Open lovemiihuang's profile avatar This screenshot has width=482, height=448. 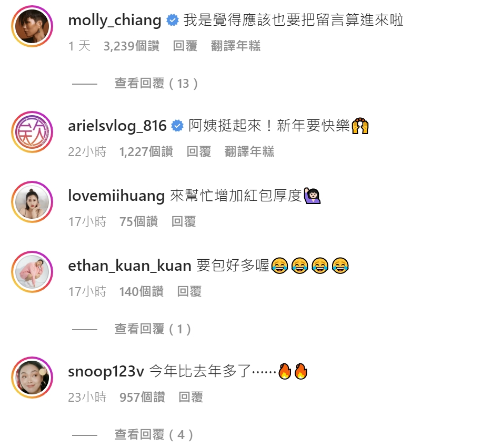coord(32,202)
